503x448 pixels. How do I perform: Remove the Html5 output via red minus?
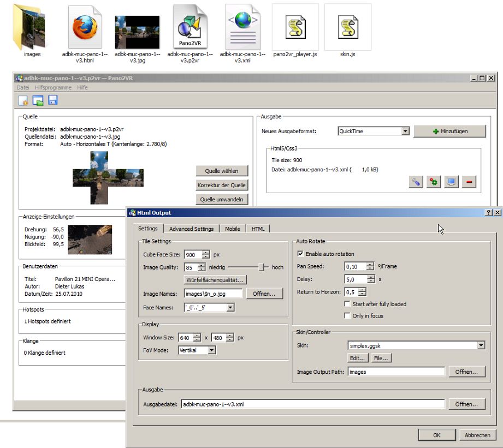click(469, 182)
